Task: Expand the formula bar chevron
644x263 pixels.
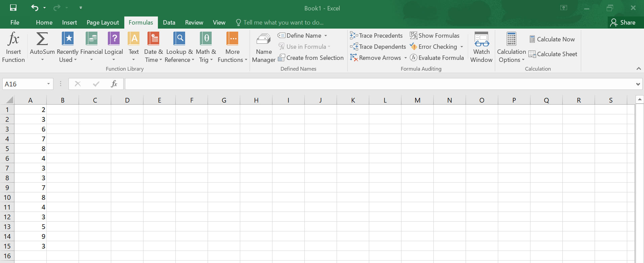Action: point(638,84)
